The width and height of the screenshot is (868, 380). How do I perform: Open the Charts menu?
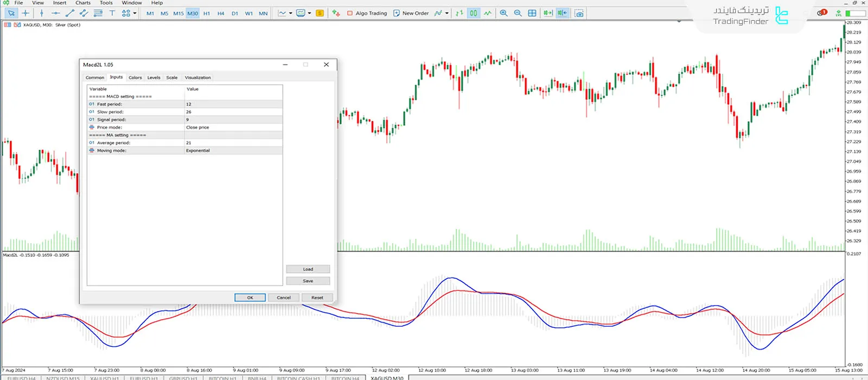(83, 3)
